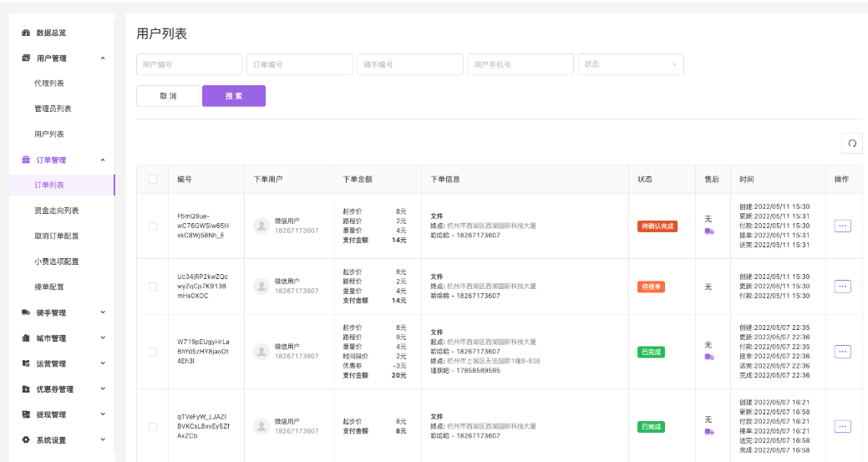Click the 用户管理 sidebar icon

[x=25, y=58]
